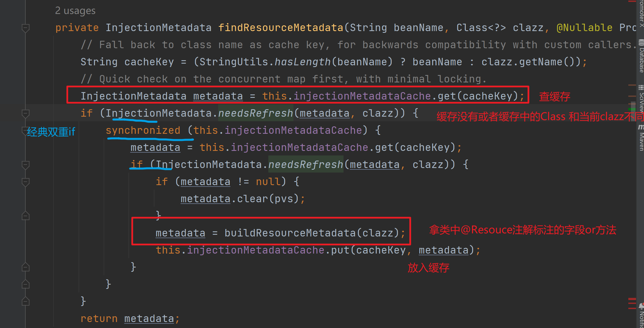Click the cacheKey variable declaration
The height and width of the screenshot is (328, 644).
click(x=149, y=62)
